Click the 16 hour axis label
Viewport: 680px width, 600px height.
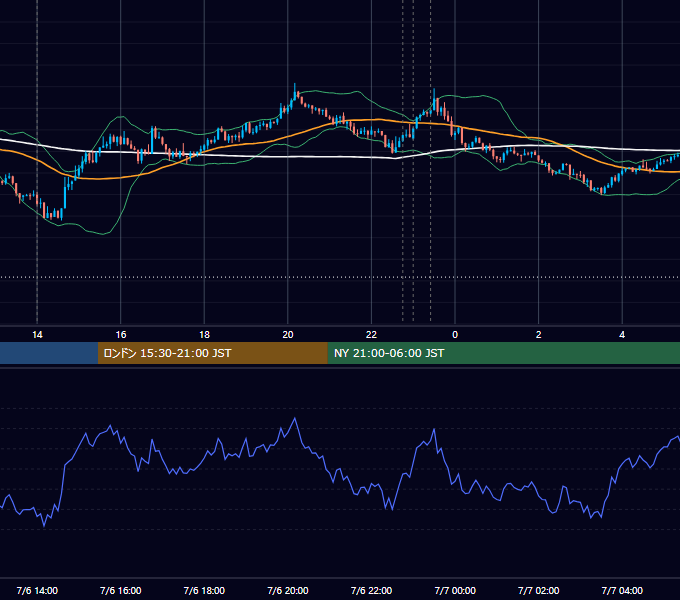(x=121, y=335)
